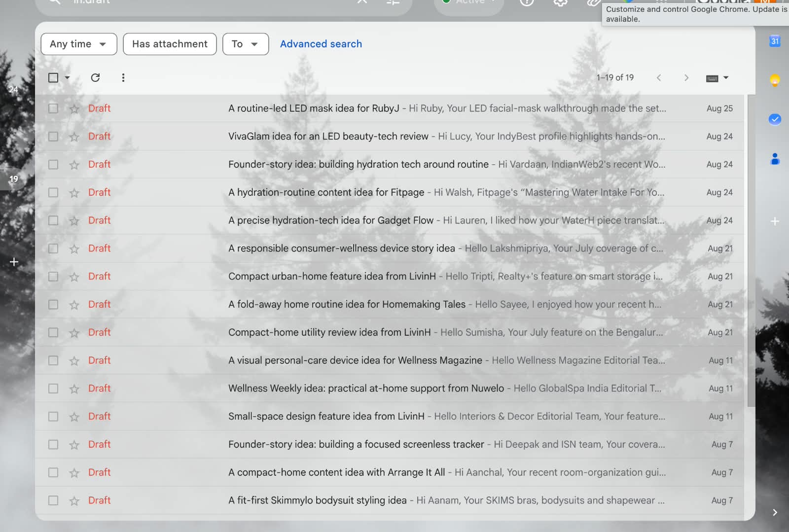Viewport: 789px width, 532px height.
Task: Open Google Calendar in side panel
Action: coord(775,41)
